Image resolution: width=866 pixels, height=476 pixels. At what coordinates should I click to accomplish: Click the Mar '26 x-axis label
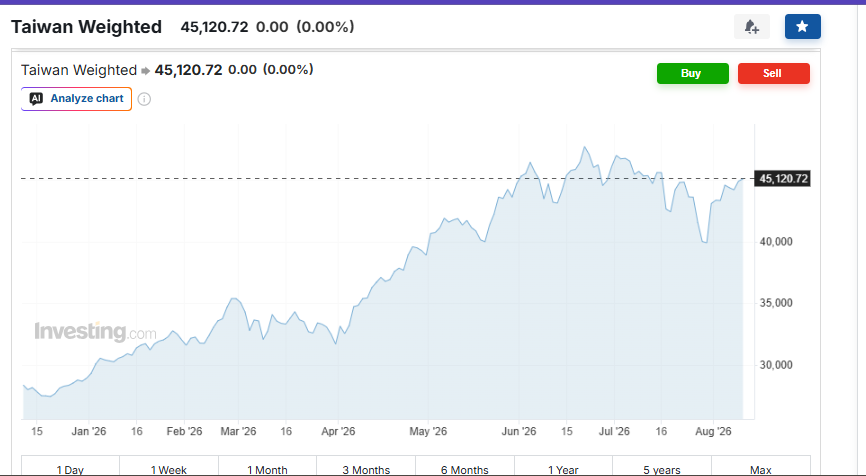point(238,431)
